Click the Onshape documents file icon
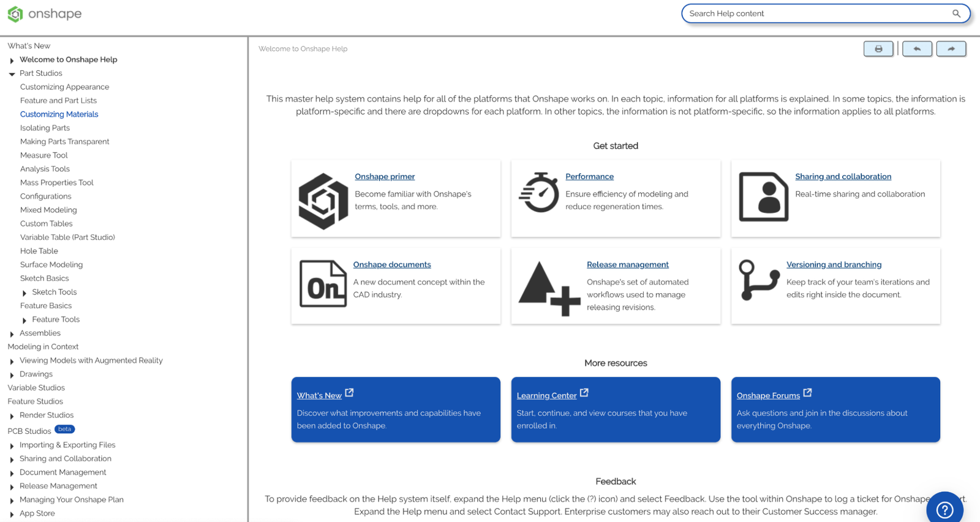Image resolution: width=980 pixels, height=522 pixels. click(323, 284)
